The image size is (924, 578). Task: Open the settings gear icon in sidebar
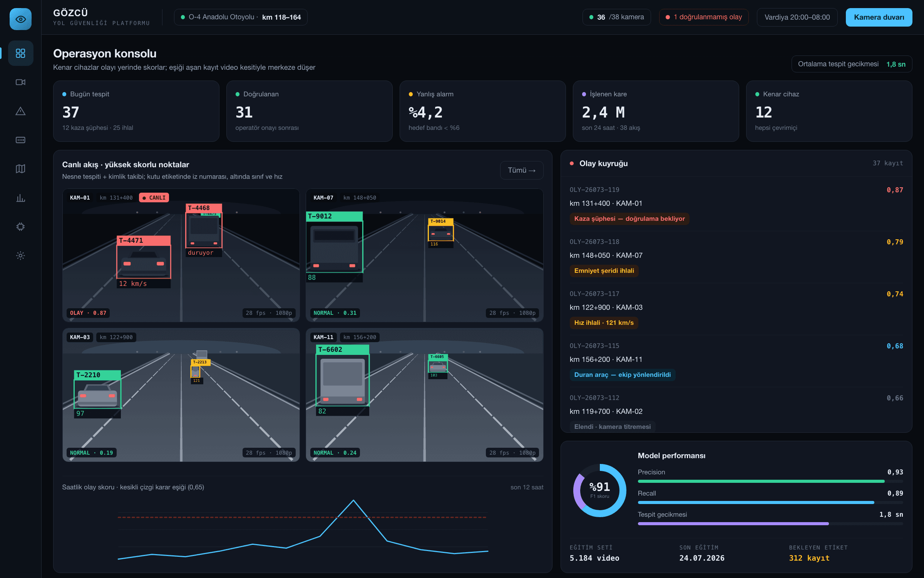click(20, 255)
